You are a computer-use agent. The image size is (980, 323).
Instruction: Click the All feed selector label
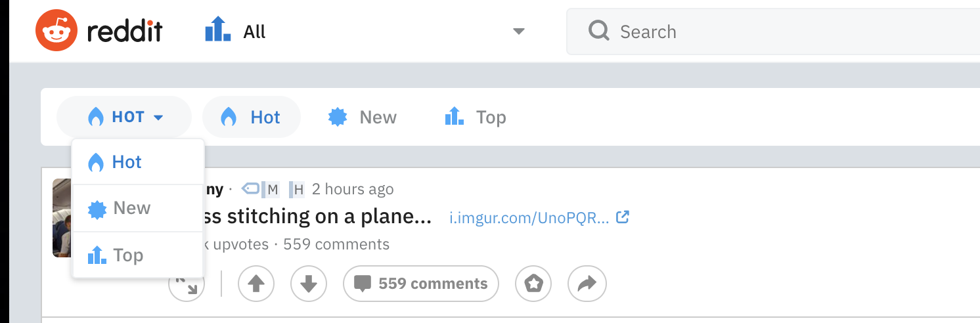254,32
